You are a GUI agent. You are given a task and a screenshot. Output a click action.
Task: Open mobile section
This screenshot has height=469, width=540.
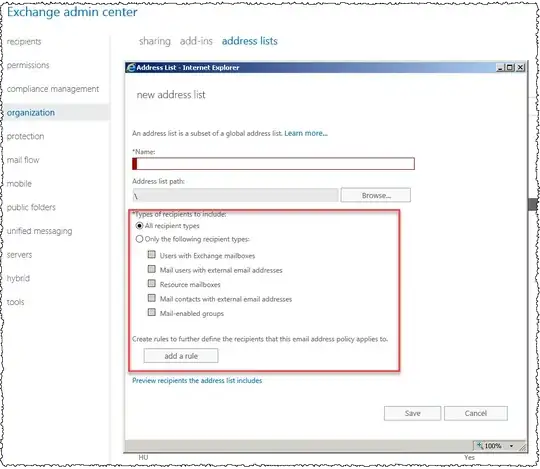coord(19,184)
